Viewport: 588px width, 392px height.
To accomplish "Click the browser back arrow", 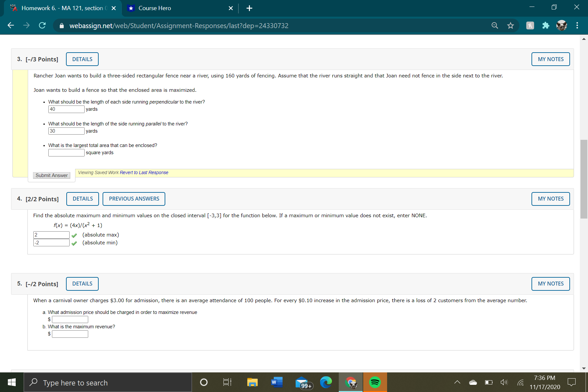I will [11, 25].
